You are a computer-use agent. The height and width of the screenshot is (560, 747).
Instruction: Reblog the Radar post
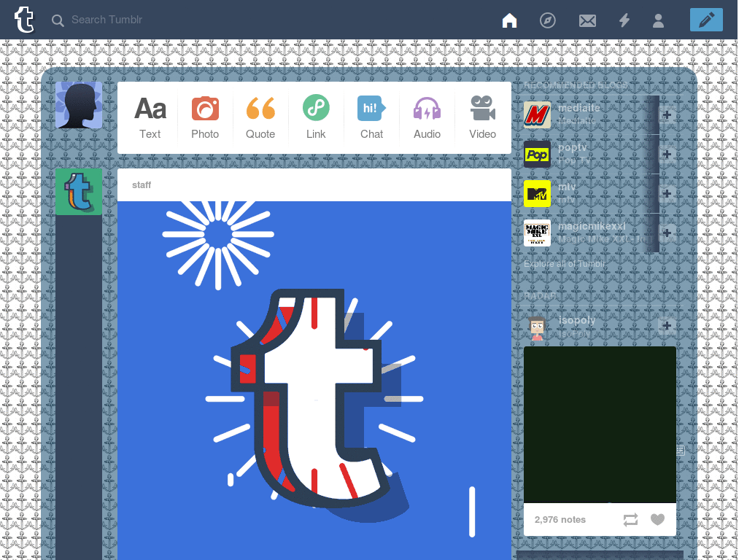[x=630, y=519]
